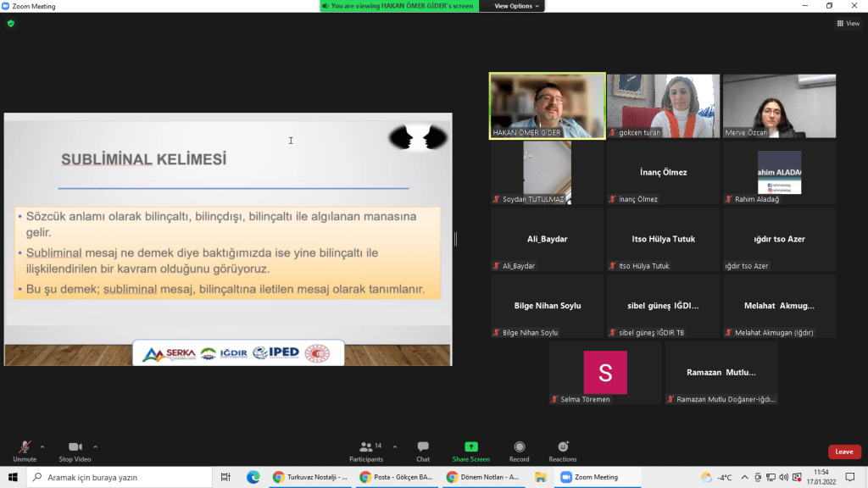The image size is (868, 488).
Task: Expand video options arrow beside Stop Video
Action: coord(95,446)
